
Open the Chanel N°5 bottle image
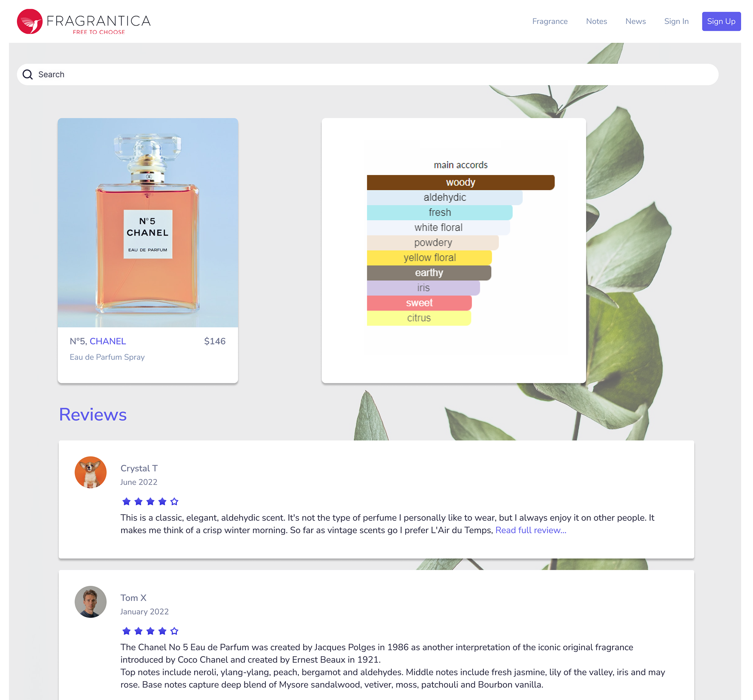[x=148, y=222]
